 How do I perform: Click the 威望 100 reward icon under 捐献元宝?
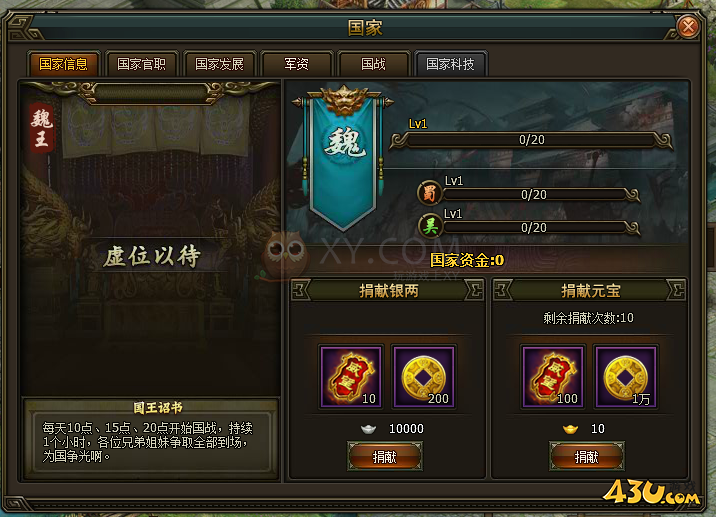pyautogui.click(x=553, y=377)
